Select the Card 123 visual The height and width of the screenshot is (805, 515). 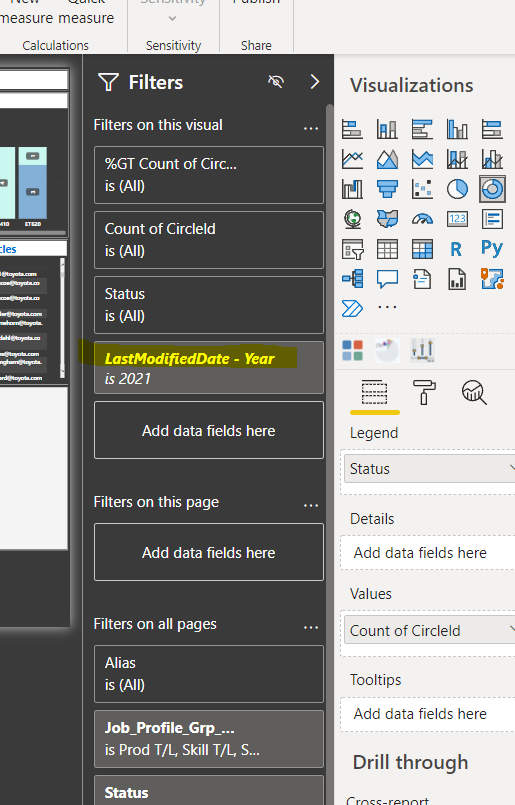tap(457, 219)
